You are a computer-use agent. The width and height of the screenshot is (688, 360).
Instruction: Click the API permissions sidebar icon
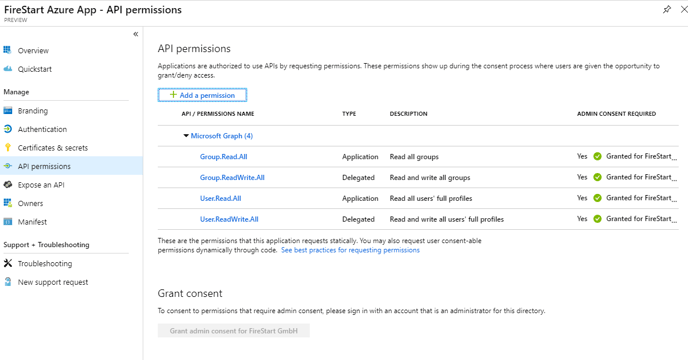(x=7, y=166)
